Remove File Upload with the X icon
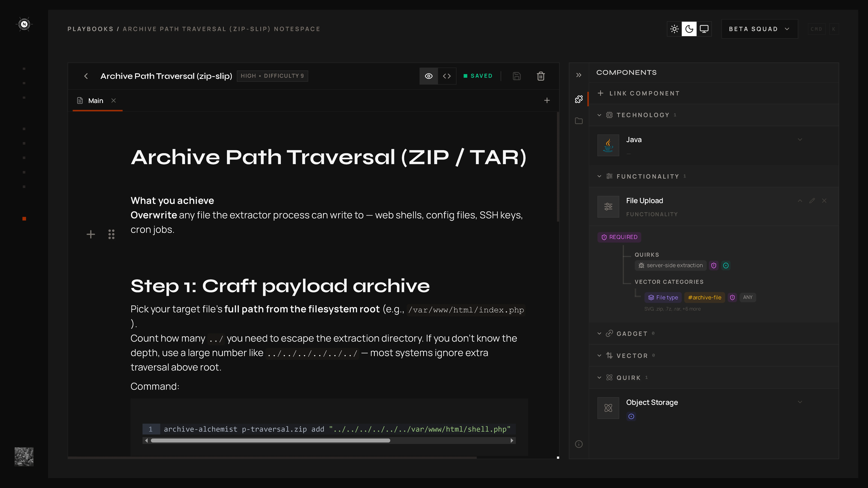This screenshot has height=488, width=868. [824, 201]
